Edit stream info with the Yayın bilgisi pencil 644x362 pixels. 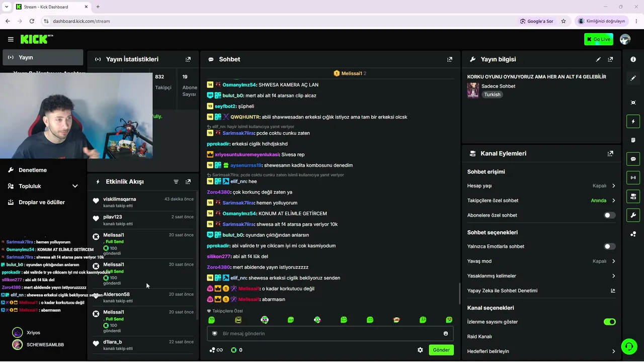pyautogui.click(x=598, y=59)
